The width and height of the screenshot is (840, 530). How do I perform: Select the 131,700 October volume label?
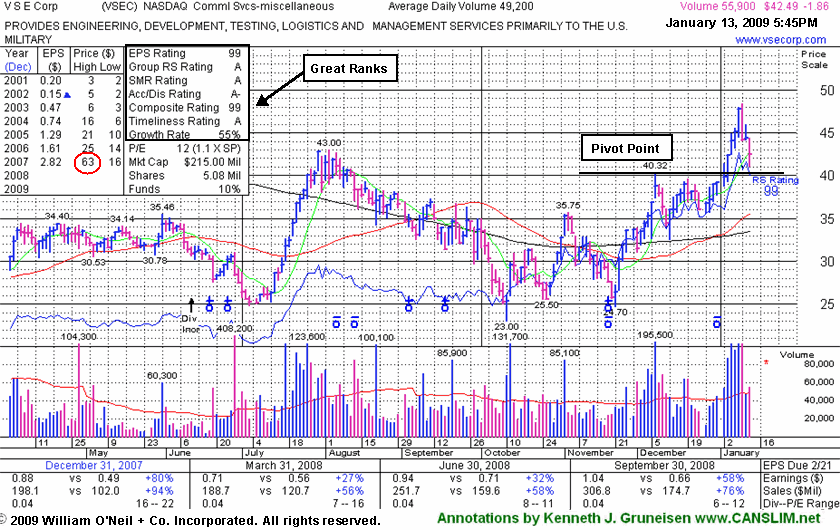[x=510, y=337]
